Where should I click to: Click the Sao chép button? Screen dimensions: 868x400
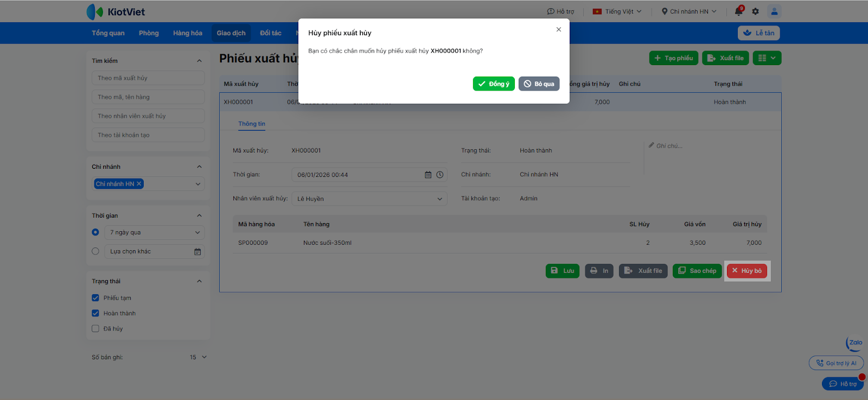(x=697, y=271)
